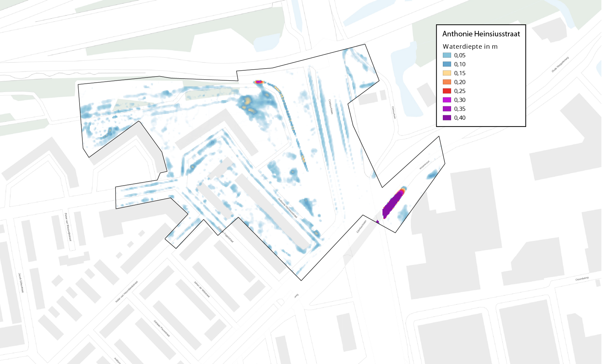Image resolution: width=602 pixels, height=364 pixels.
Task: Click the 0,30 magenta legend swatch
Action: (x=447, y=100)
